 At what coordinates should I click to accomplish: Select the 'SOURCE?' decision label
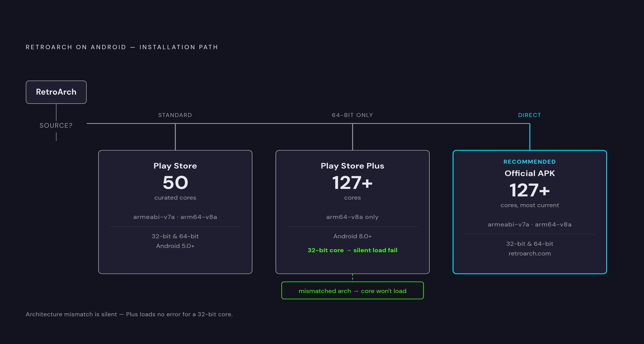56,126
